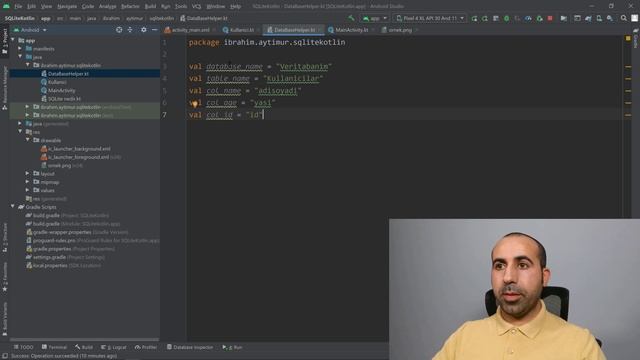640x360 pixels.
Task: Click the Make Project hammer icon
Action: point(351,18)
